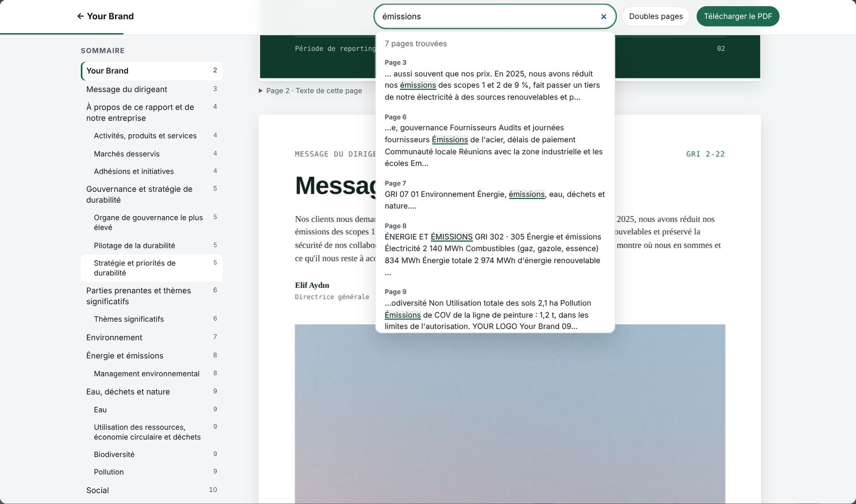Open Adhésions et initiatives entry
The height and width of the screenshot is (504, 856).
point(152,171)
